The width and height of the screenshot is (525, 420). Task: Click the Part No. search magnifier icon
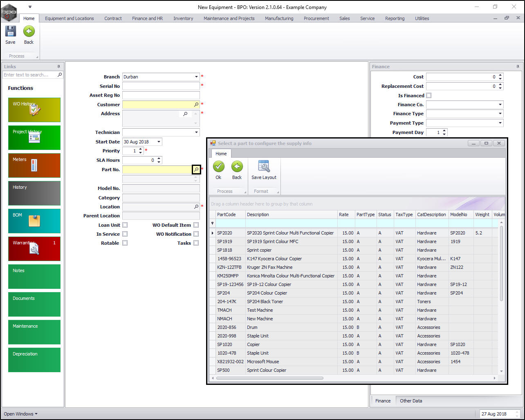(196, 170)
